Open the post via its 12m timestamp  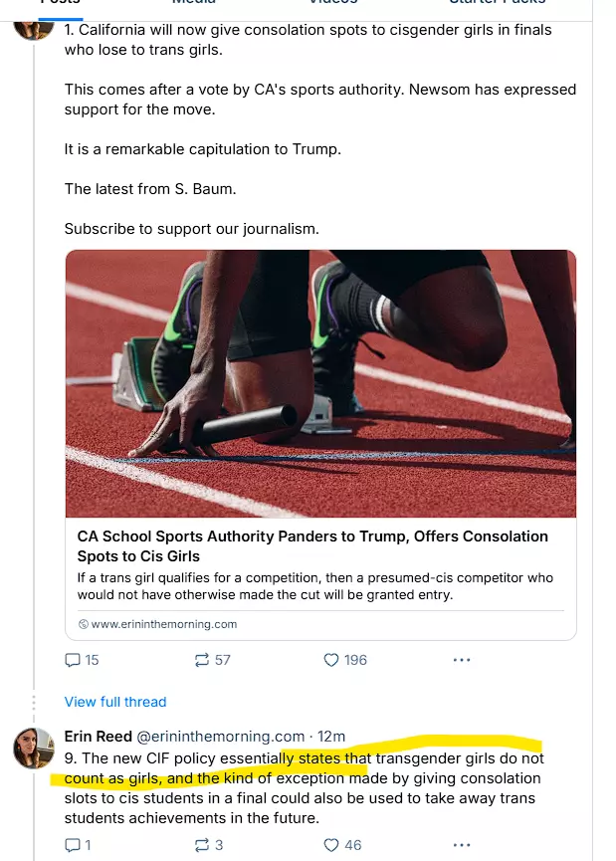[331, 737]
